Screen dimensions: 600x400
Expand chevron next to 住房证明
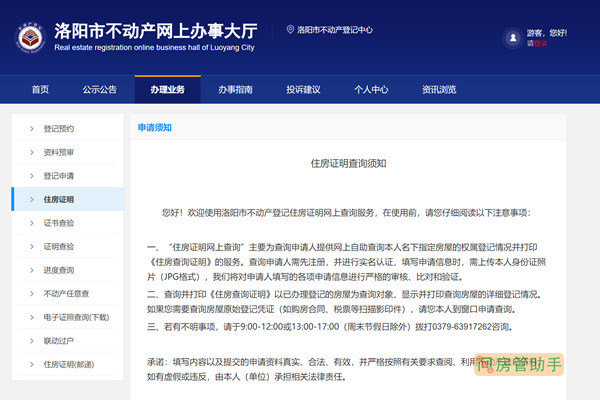(x=32, y=199)
